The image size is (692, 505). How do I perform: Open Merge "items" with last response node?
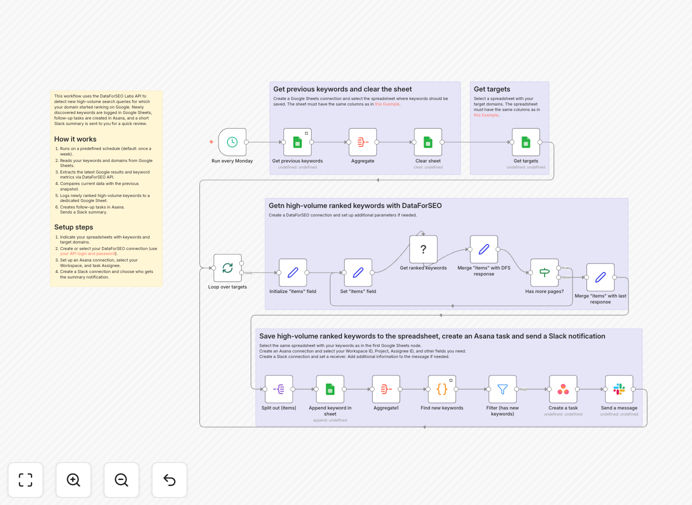point(600,278)
